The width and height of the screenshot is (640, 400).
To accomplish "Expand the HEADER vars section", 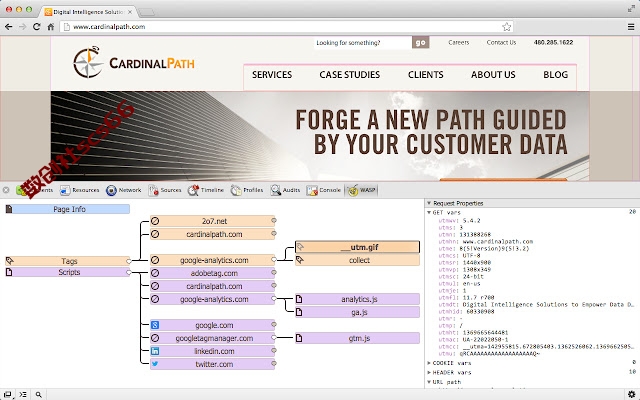I will [429, 372].
